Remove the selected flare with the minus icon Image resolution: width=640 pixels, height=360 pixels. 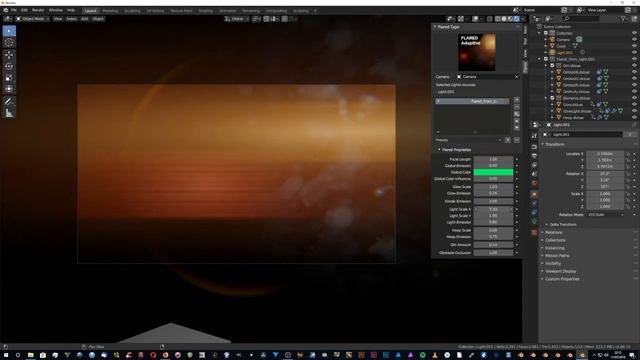point(517,107)
